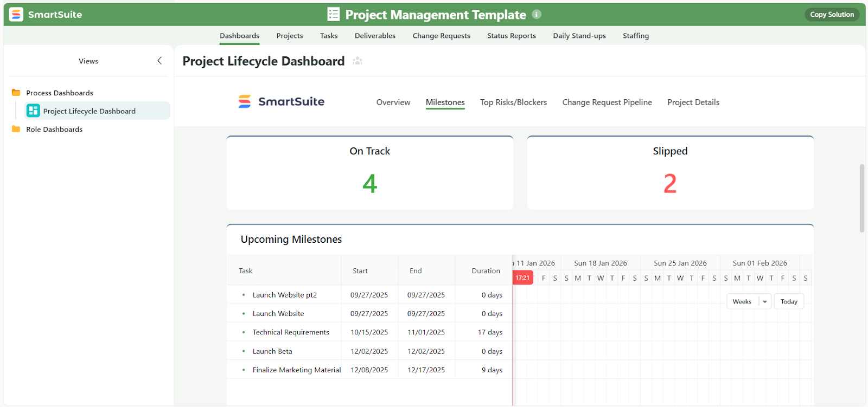Click the Sun 01 Feb 2026 week header
Viewport: 868px width, 407px height.
click(x=760, y=263)
